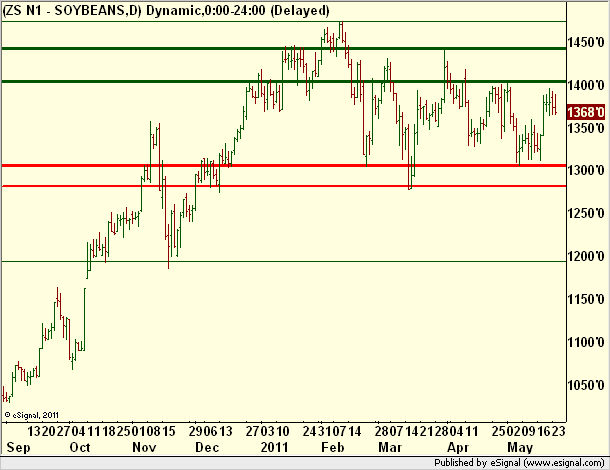This screenshot has height=470, width=610.
Task: Click the 15 date label in November
Action: click(169, 431)
